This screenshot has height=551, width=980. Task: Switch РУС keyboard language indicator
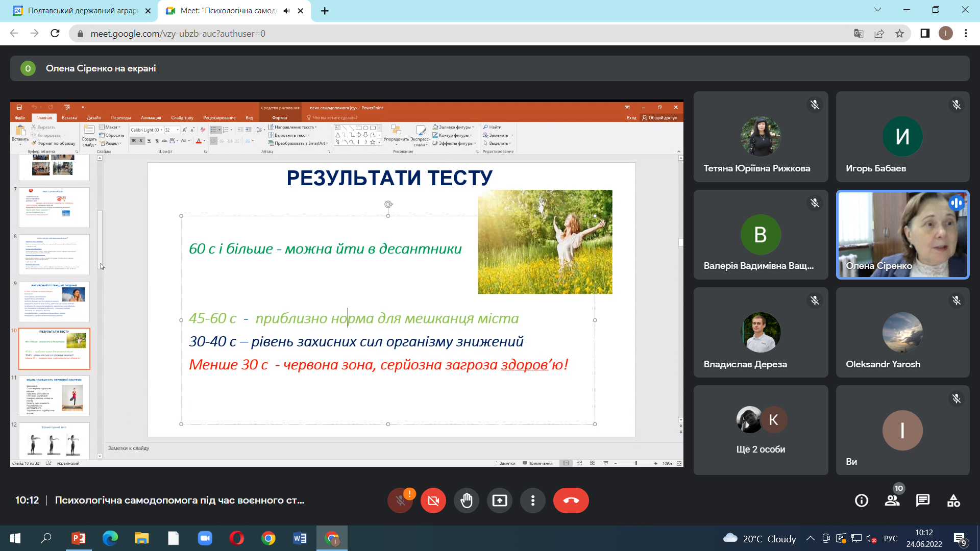891,538
